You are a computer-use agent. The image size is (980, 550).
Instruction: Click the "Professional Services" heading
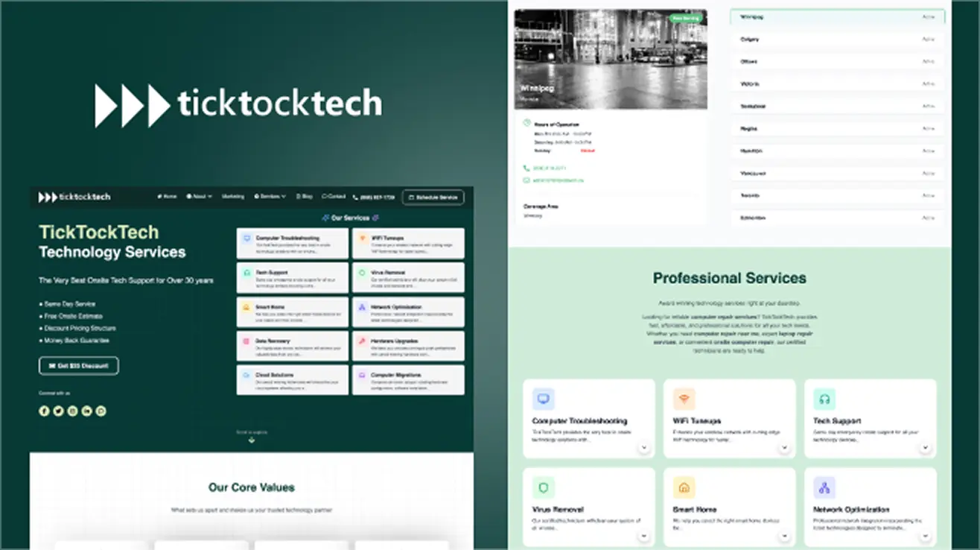click(x=730, y=278)
